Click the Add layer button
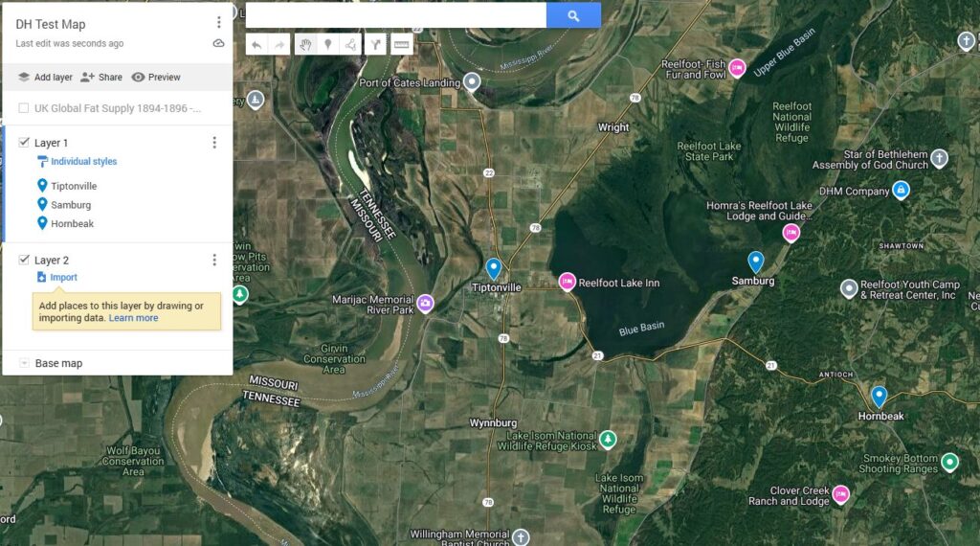980x546 pixels. [45, 77]
